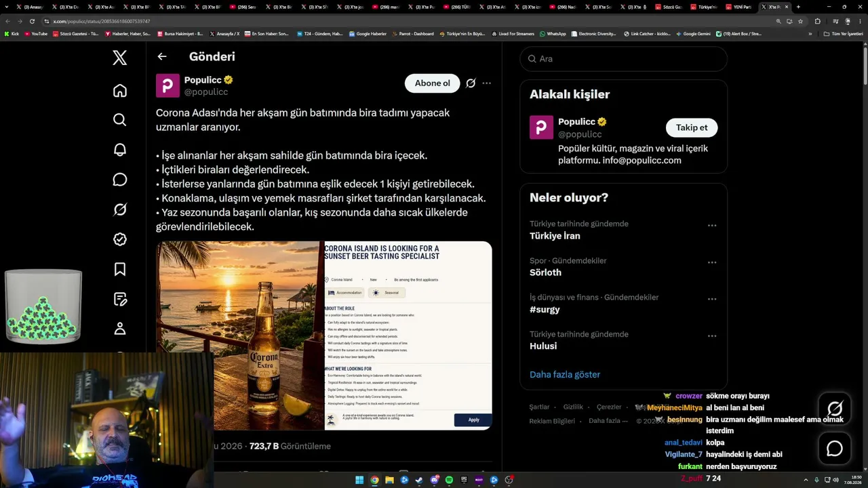
Task: Open Verified badge icon in sidebar
Action: click(120, 239)
